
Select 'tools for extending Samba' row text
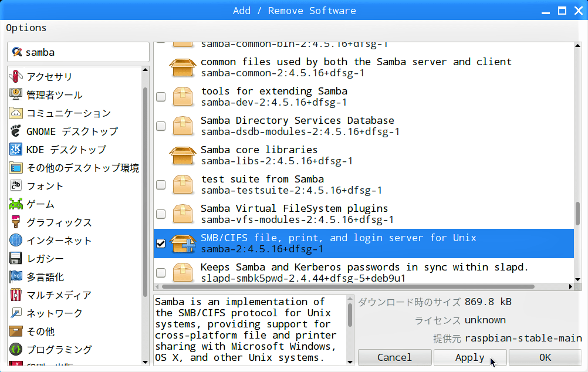point(274,91)
